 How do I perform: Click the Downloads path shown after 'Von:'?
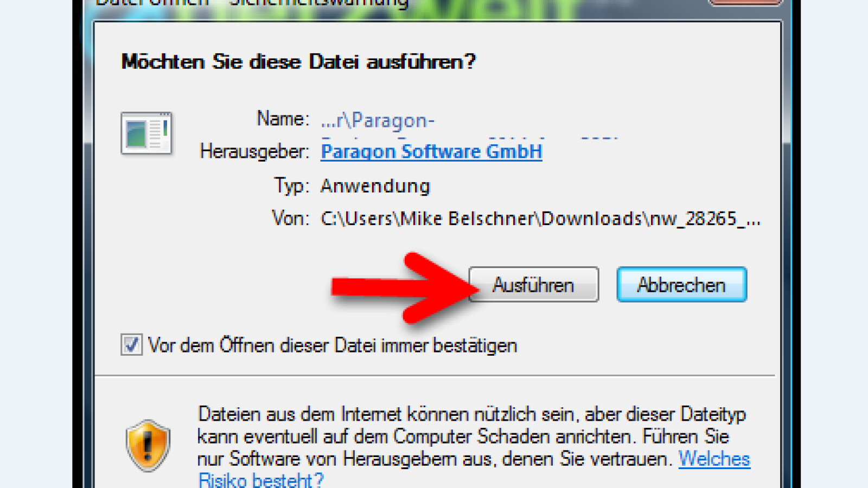click(x=540, y=219)
